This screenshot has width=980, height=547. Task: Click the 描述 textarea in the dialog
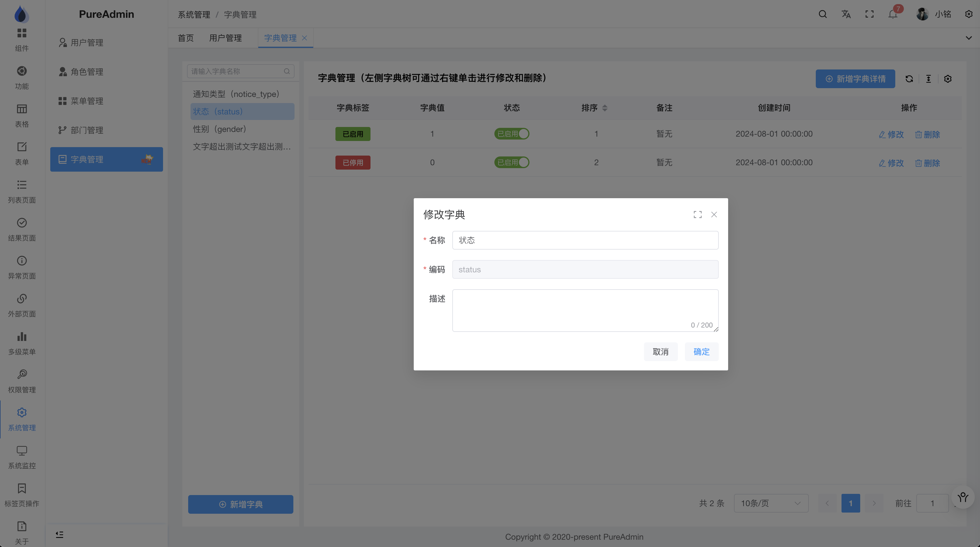(x=585, y=310)
